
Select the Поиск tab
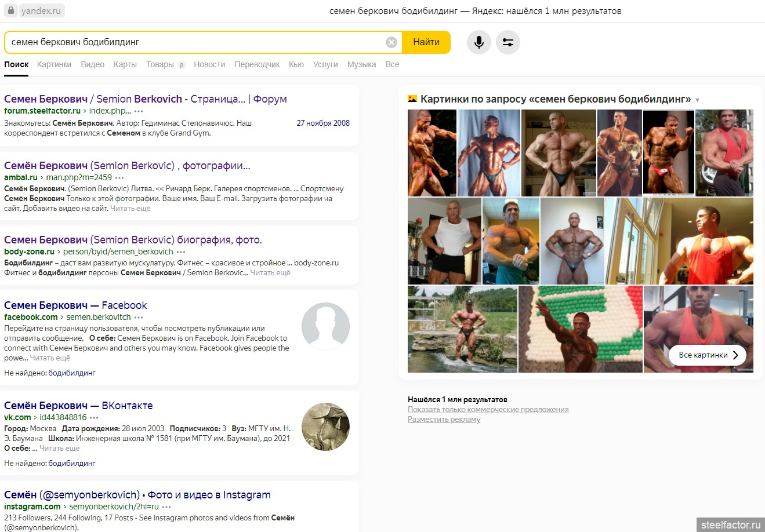click(x=16, y=64)
